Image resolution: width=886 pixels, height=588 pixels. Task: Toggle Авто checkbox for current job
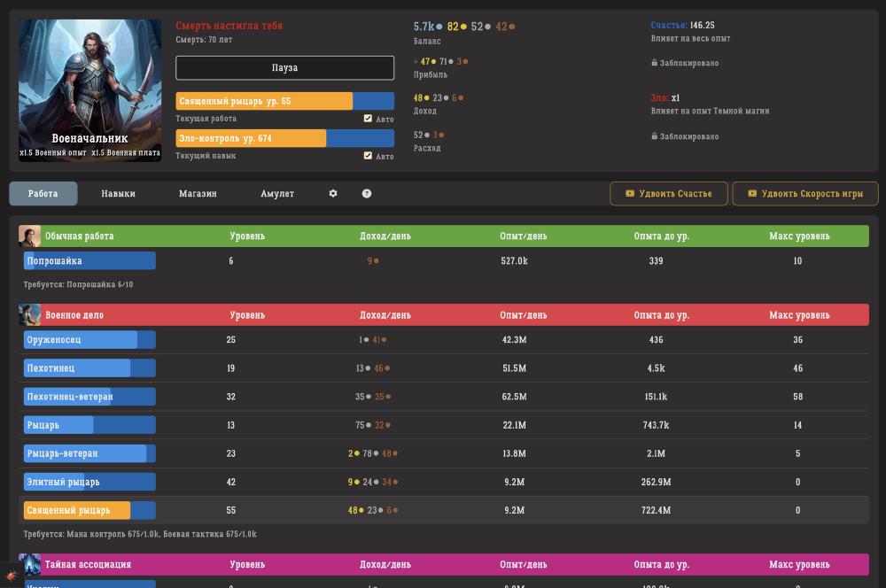[x=368, y=119]
